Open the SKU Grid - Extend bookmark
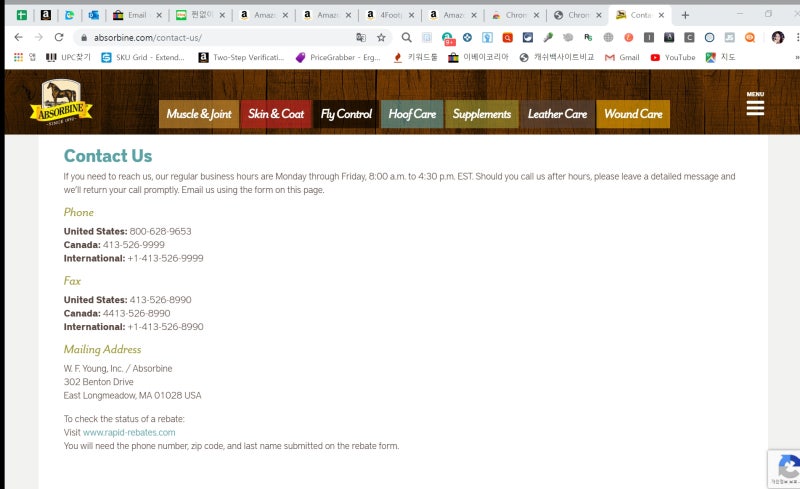Viewport: 800px width, 489px height. coord(143,57)
